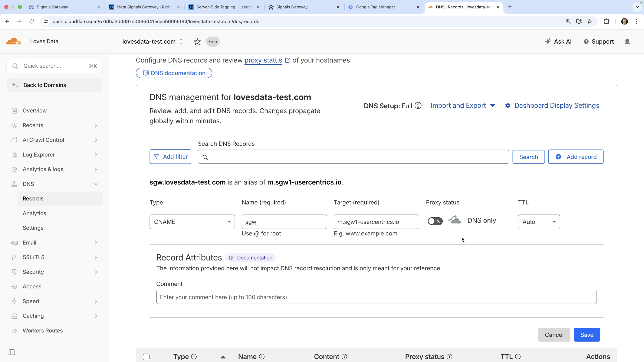Click the Search button
Image resolution: width=644 pixels, height=362 pixels.
coord(529,157)
